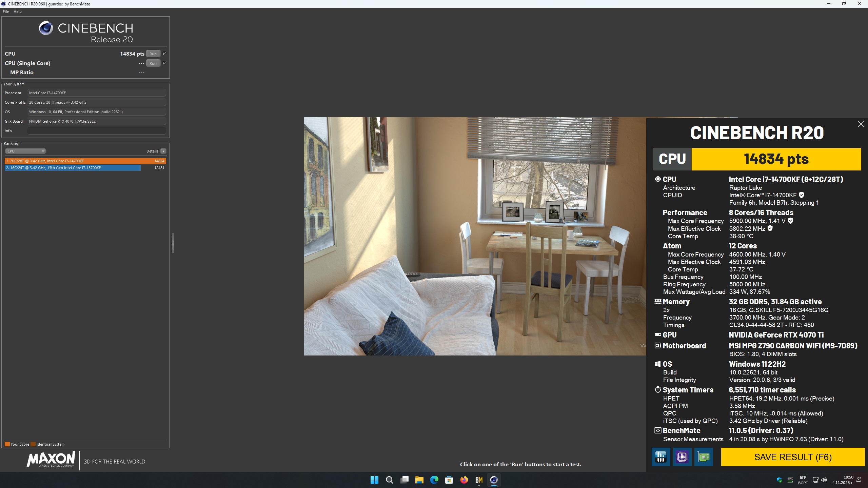Open Microsoft Store from taskbar
868x488 pixels.
(x=449, y=480)
